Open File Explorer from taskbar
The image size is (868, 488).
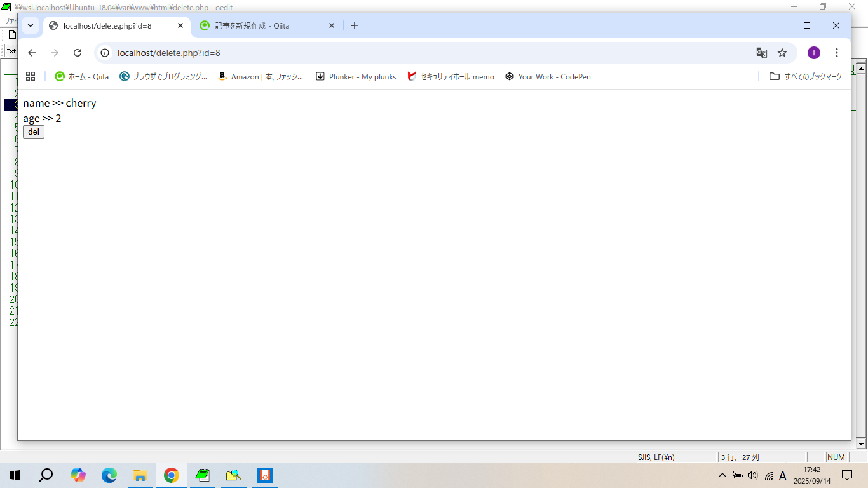point(140,475)
